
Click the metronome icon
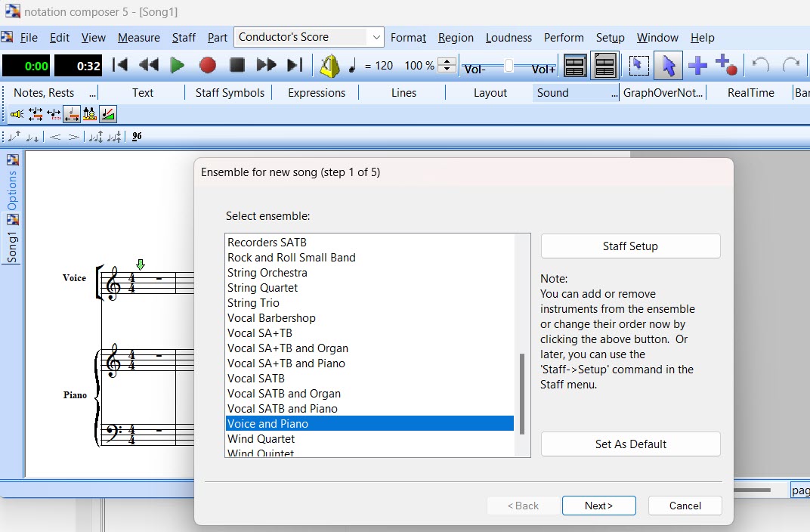click(x=329, y=66)
